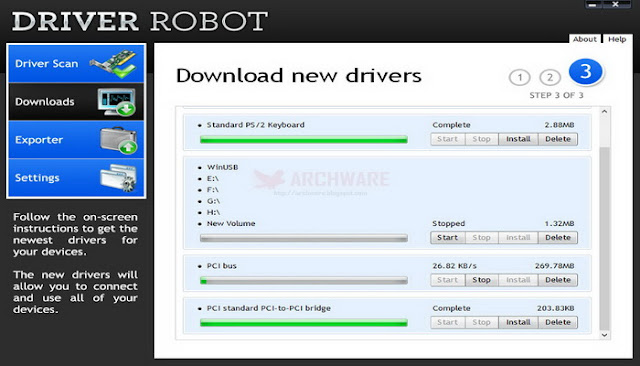
Task: Delete the Standard PS/2 Keyboard download
Action: point(558,139)
